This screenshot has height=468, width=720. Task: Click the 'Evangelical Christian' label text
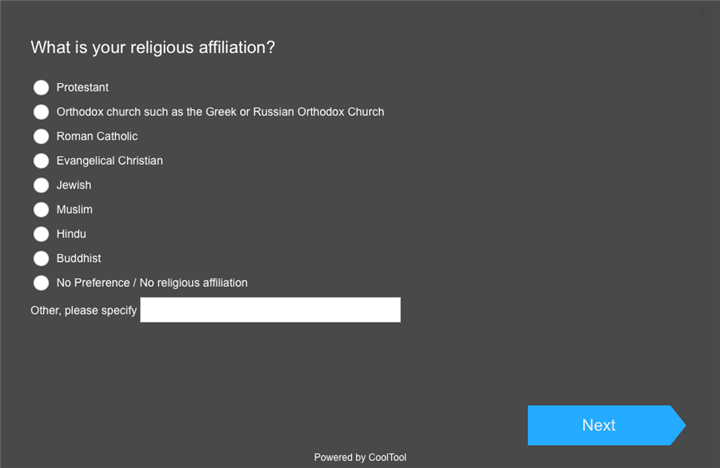(109, 160)
